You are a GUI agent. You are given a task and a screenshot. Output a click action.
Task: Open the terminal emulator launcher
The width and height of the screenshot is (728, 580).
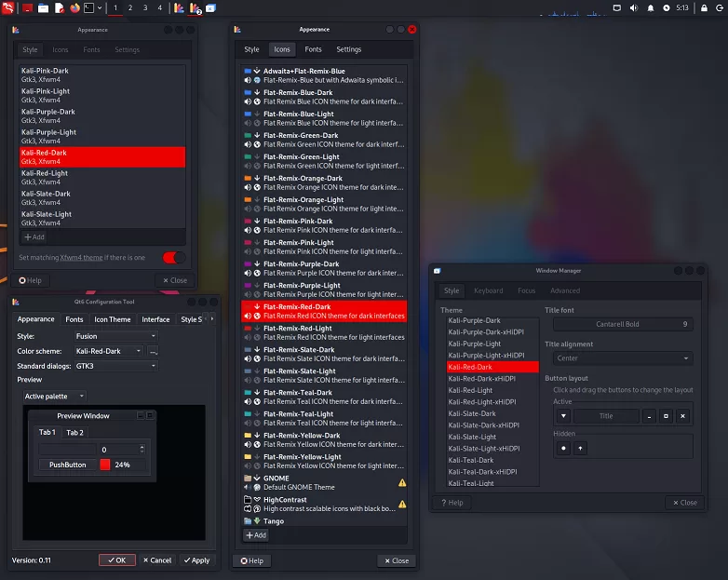click(x=89, y=7)
